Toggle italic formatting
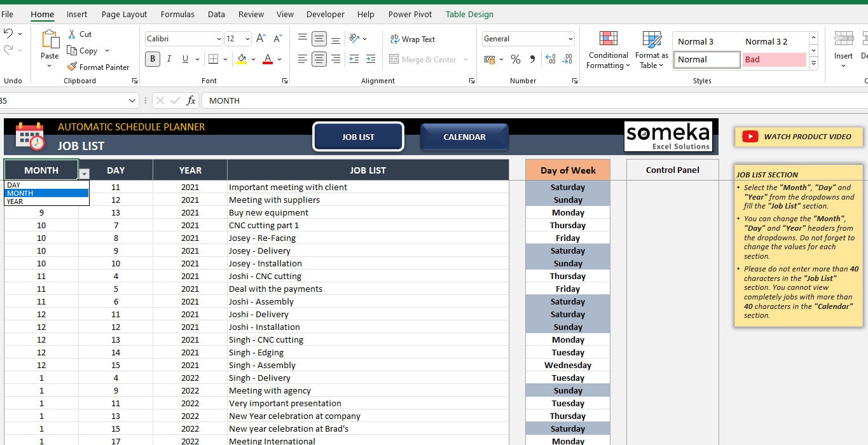Image resolution: width=868 pixels, height=445 pixels. click(169, 58)
